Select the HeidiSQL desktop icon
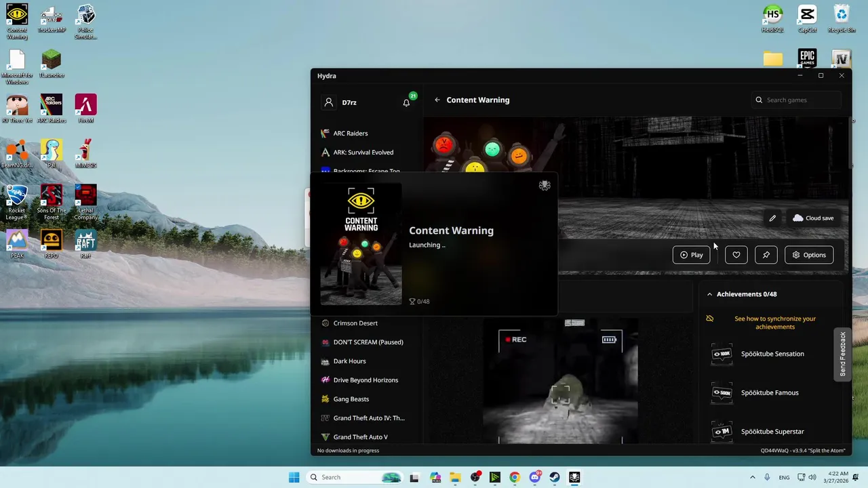This screenshot has width=868, height=488. point(772,18)
